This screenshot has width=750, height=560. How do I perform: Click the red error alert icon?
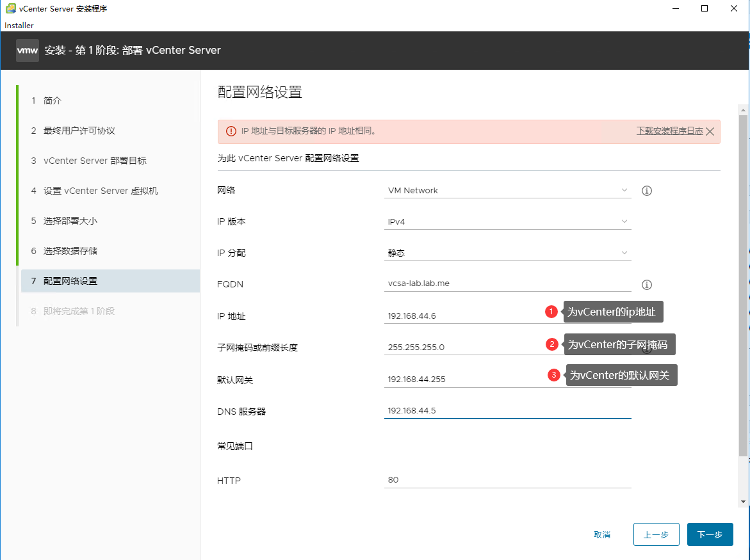coord(231,131)
